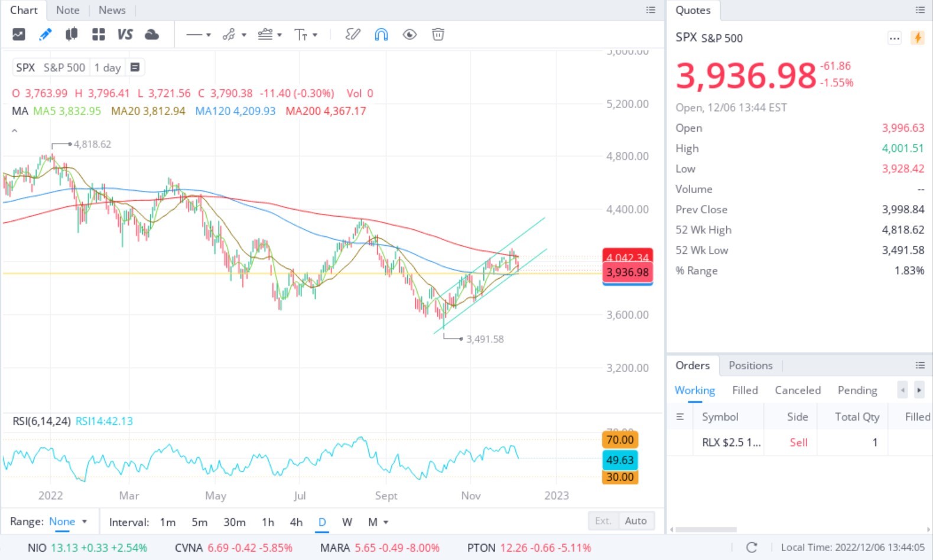Viewport: 933px width, 560px height.
Task: Click the Sell side cell of the RLX order
Action: pyautogui.click(x=798, y=442)
